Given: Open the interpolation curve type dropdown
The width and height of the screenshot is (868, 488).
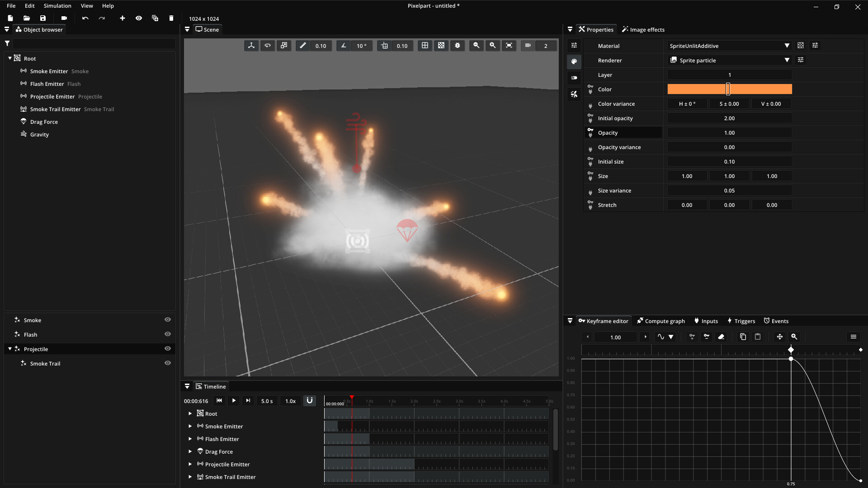Looking at the screenshot, I should click(x=665, y=337).
